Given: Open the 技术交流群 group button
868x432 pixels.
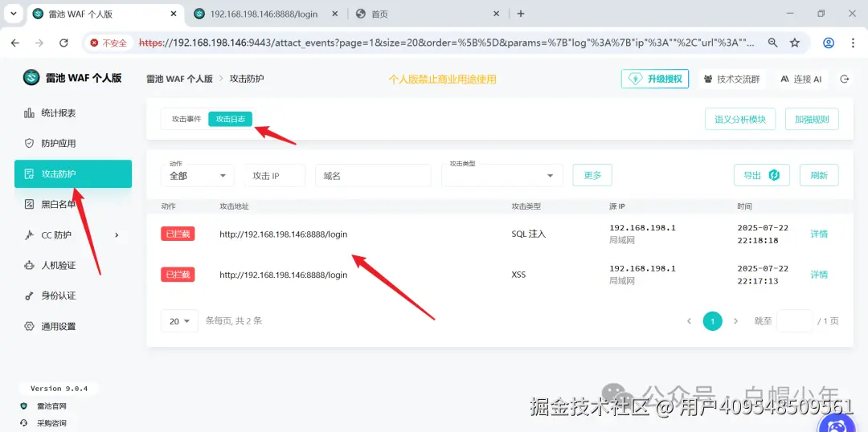Looking at the screenshot, I should pyautogui.click(x=731, y=79).
